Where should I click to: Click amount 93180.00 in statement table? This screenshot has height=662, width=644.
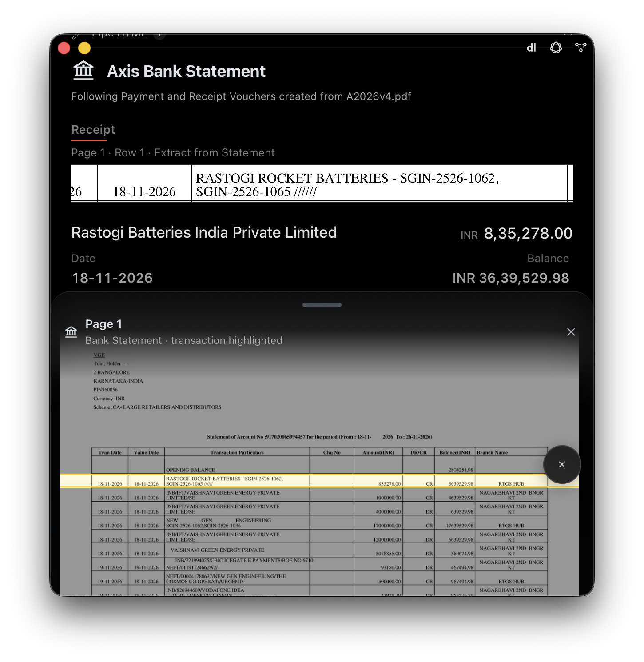point(391,567)
